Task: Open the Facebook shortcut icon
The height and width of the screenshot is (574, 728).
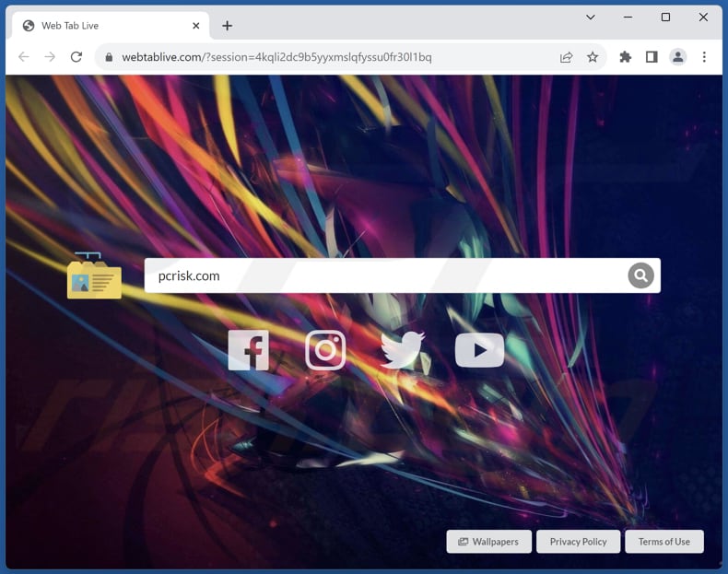Action: pos(249,350)
